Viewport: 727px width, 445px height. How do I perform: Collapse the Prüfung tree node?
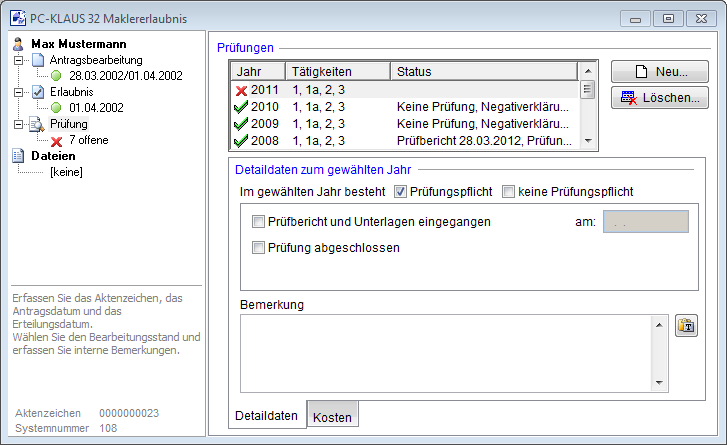pyautogui.click(x=19, y=124)
